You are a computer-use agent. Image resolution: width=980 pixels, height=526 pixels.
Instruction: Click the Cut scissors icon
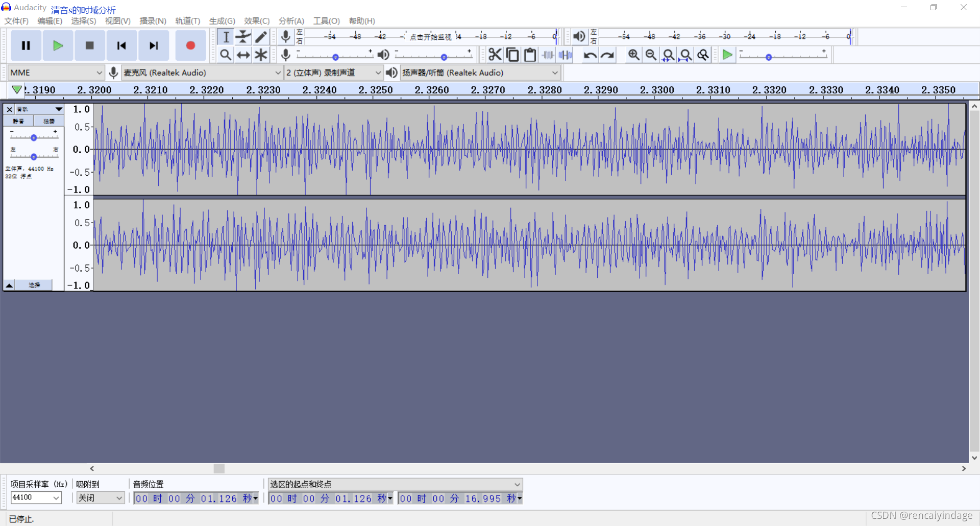[495, 55]
